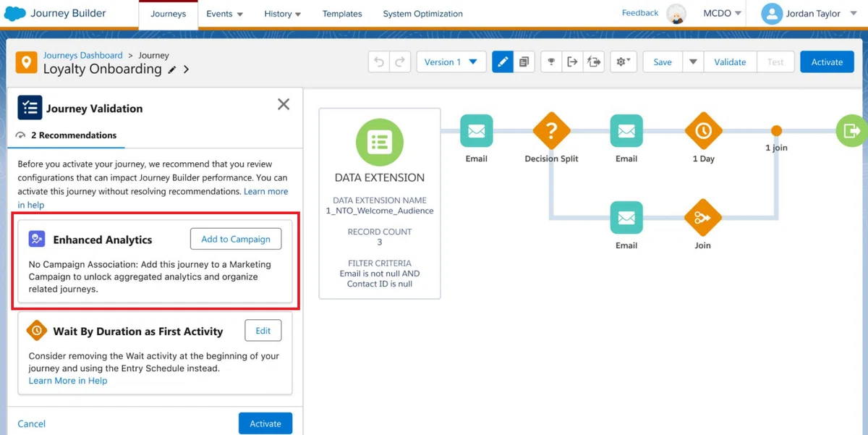Select the Join diamond activity
The image size is (868, 435).
point(703,217)
